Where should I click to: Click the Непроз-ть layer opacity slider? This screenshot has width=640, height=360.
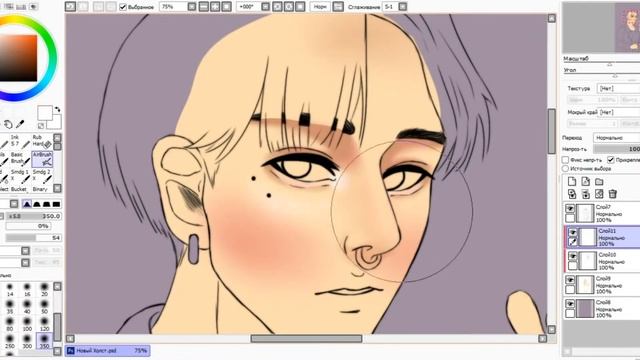pyautogui.click(x=617, y=149)
